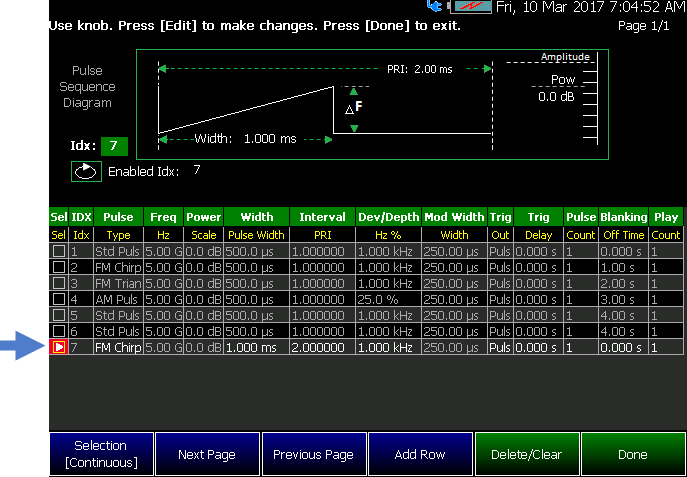Click the Blanking Off Time column header
Viewport: 687px width, 477px height.
click(623, 226)
